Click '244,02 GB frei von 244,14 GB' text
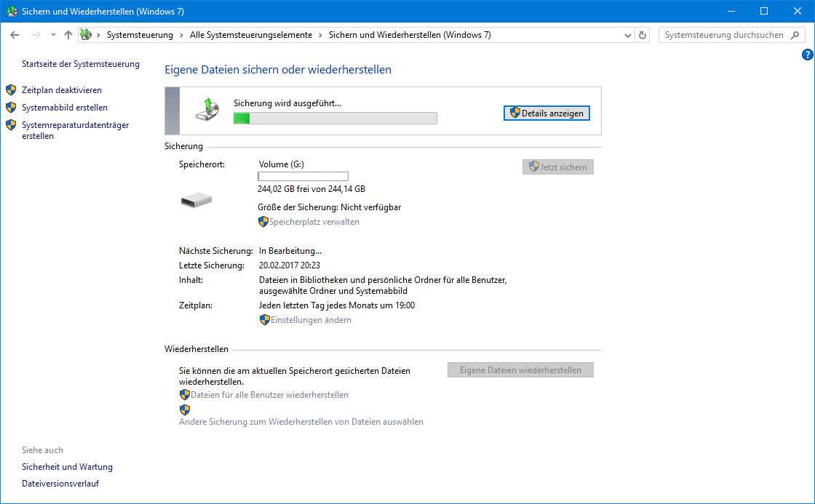The height and width of the screenshot is (504, 815). click(311, 189)
